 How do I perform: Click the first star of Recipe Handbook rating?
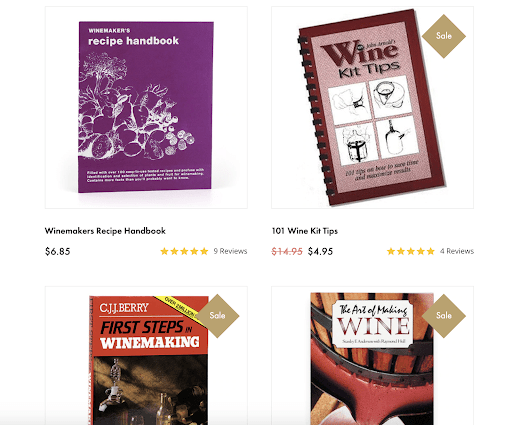[164, 251]
